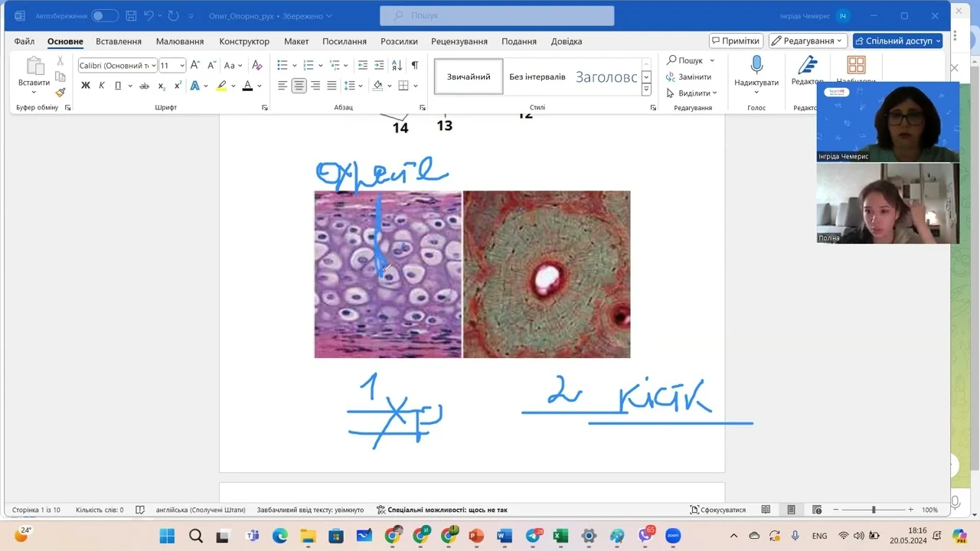Toggle superscript formatting
Image resolution: width=980 pixels, height=551 pixels.
[x=178, y=86]
